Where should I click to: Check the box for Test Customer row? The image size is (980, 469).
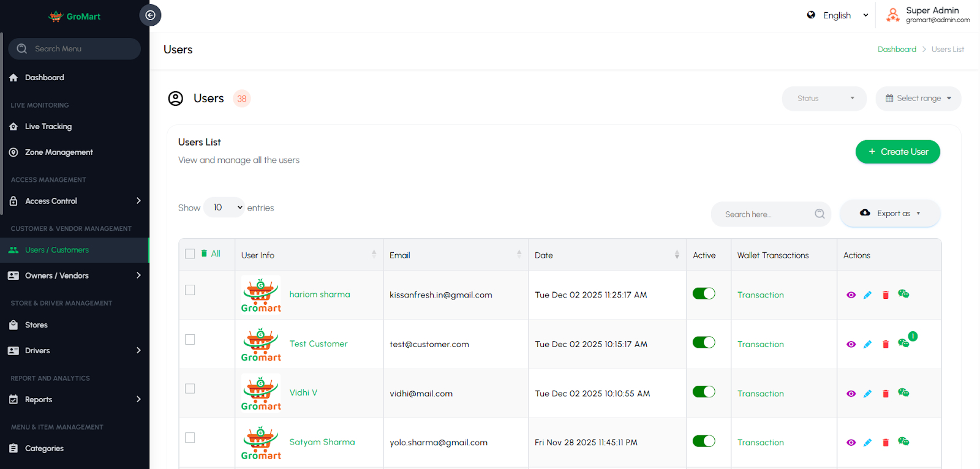[x=190, y=339]
